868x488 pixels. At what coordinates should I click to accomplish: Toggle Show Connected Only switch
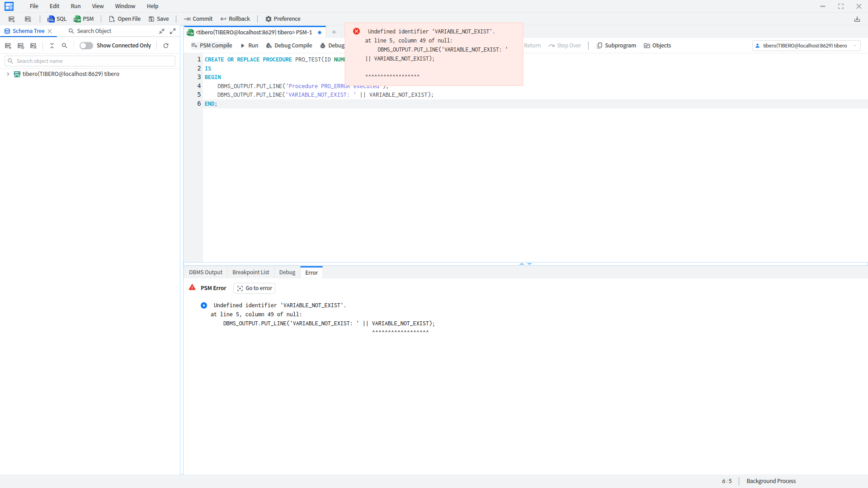point(86,46)
